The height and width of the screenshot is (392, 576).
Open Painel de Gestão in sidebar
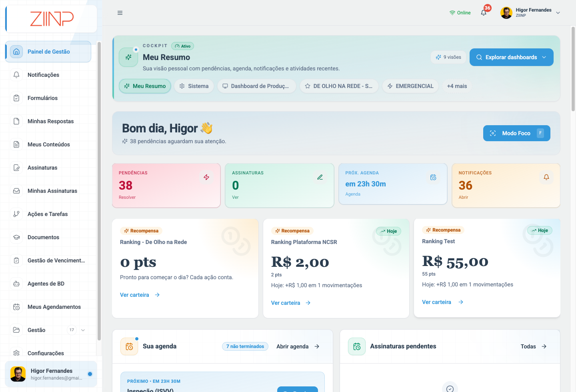click(x=48, y=52)
